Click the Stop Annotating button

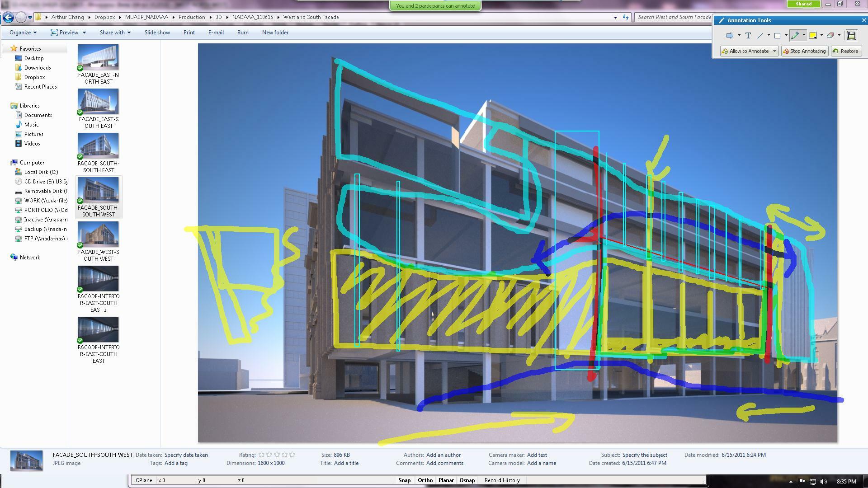[805, 51]
